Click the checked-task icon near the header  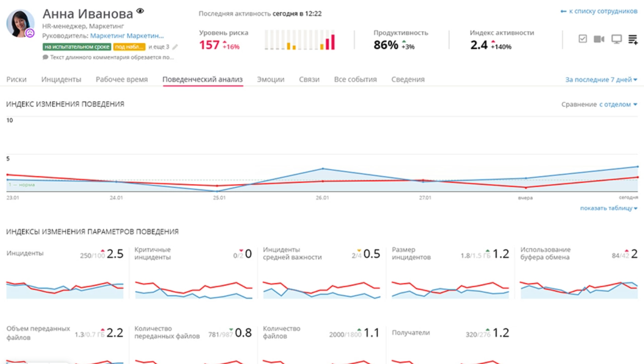click(x=583, y=39)
